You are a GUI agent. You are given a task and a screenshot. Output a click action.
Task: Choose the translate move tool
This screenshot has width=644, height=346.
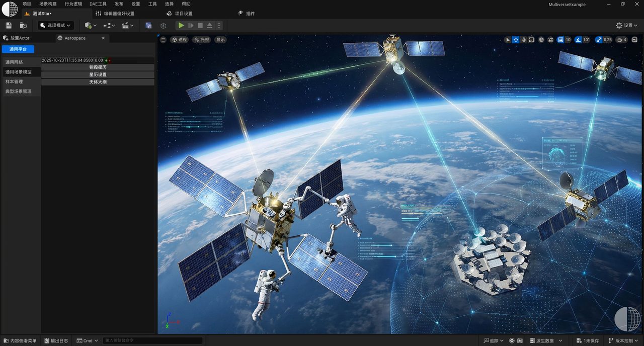point(516,40)
